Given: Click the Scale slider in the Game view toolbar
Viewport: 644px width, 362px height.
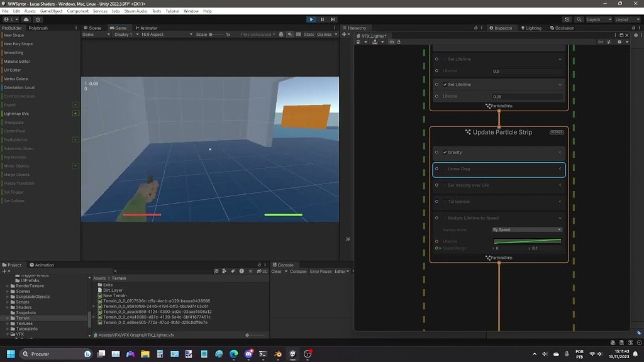Looking at the screenshot, I should click(x=211, y=35).
